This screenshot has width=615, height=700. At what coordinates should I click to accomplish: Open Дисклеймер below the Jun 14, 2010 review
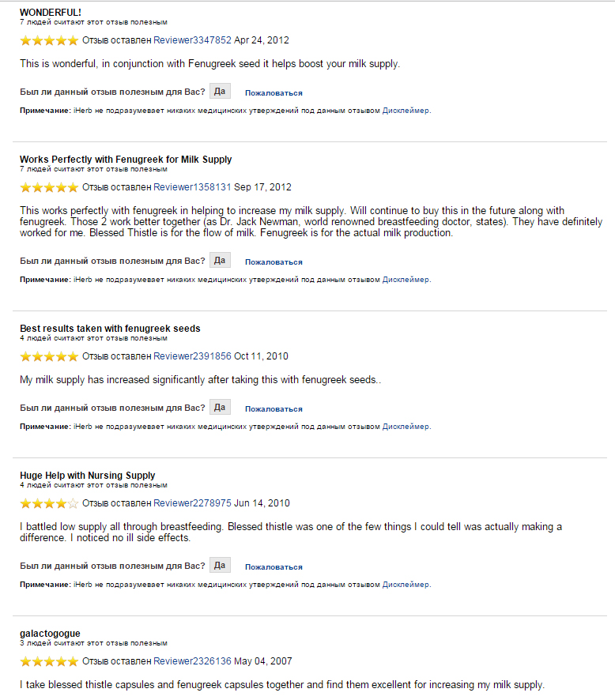tap(406, 585)
